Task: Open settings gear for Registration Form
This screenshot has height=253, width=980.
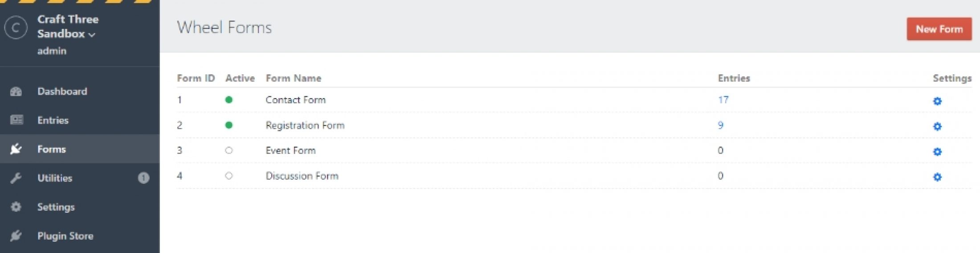Action: tap(937, 127)
